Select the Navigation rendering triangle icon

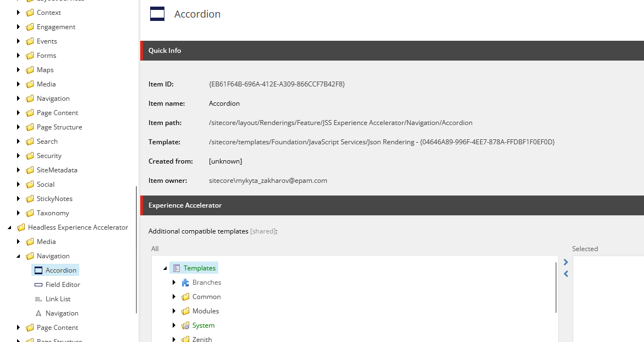[x=38, y=313]
